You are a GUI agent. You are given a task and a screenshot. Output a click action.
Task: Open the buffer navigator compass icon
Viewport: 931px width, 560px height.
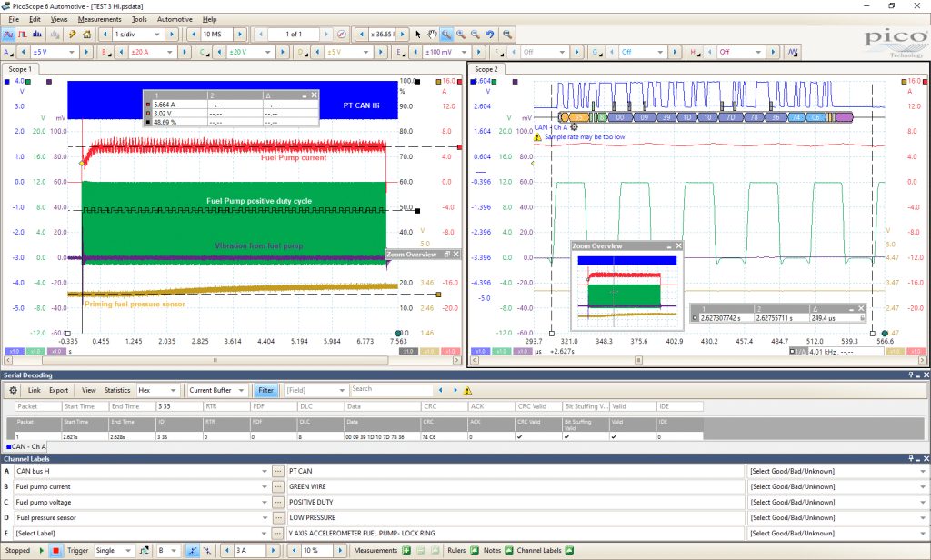(x=342, y=35)
